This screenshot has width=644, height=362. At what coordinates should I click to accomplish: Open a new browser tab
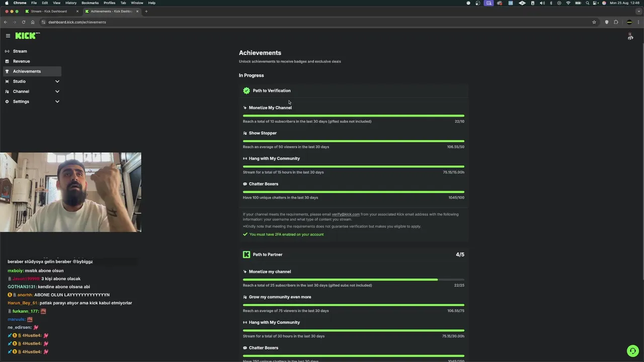pyautogui.click(x=146, y=11)
